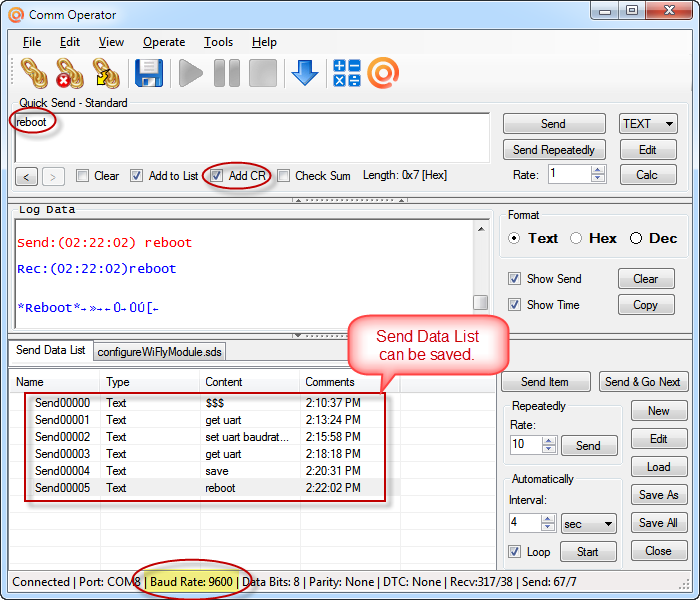Screen dimensions: 700x600
Task: Click the Log Data scrollbar thumb
Action: tap(480, 302)
